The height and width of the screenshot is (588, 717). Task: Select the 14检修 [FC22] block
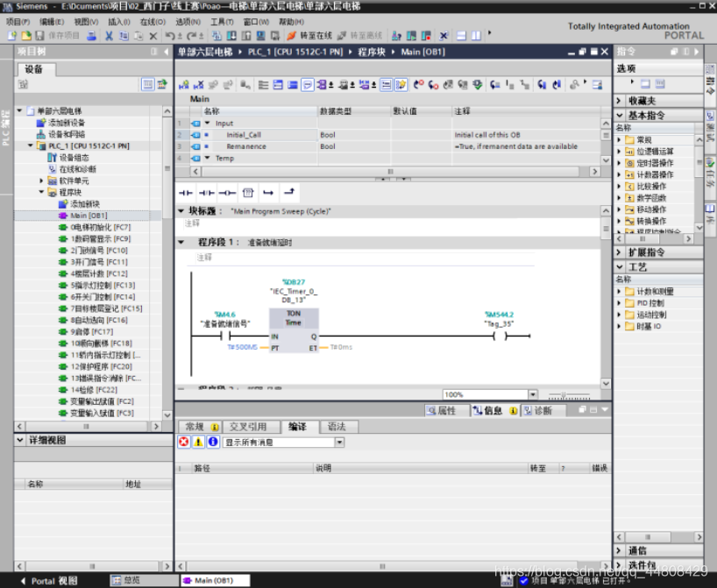click(x=94, y=390)
